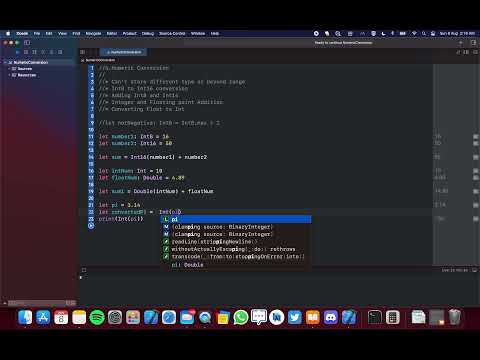Open Spotify from the Dock

[97, 317]
